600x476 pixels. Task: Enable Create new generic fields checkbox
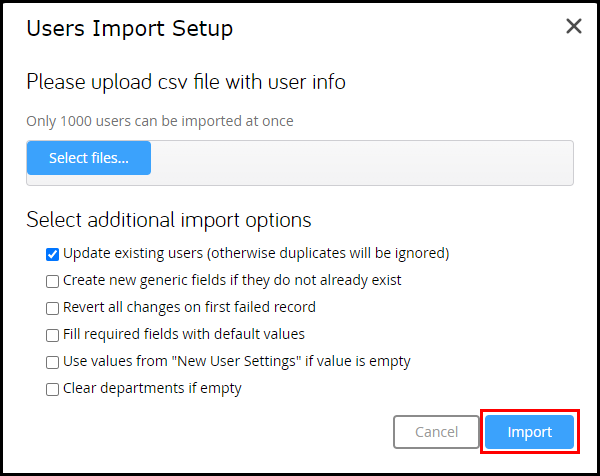[52, 281]
